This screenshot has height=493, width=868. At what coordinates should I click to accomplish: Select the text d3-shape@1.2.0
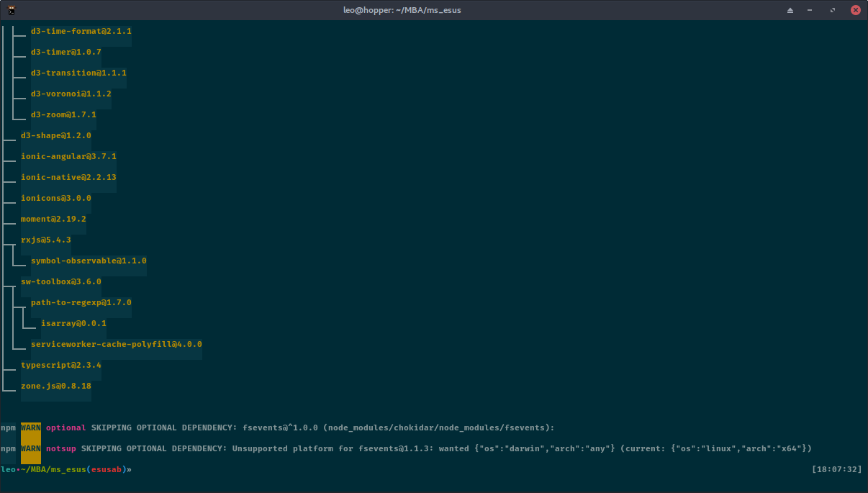coord(56,136)
